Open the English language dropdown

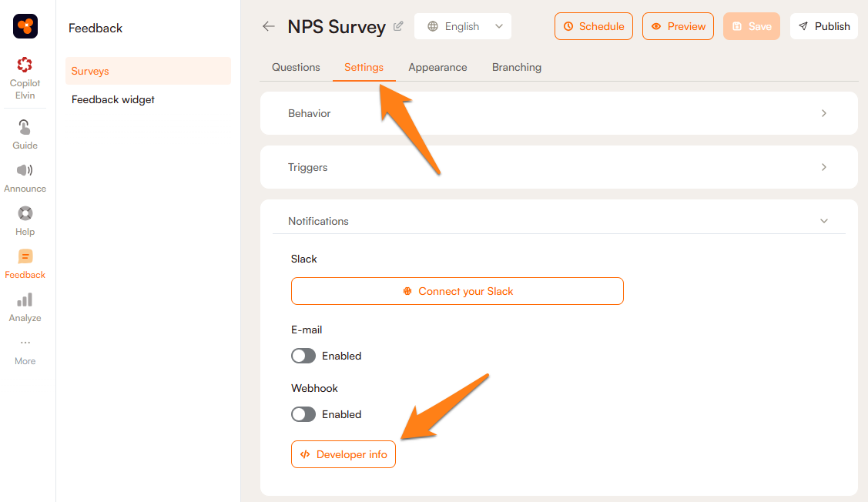[463, 26]
